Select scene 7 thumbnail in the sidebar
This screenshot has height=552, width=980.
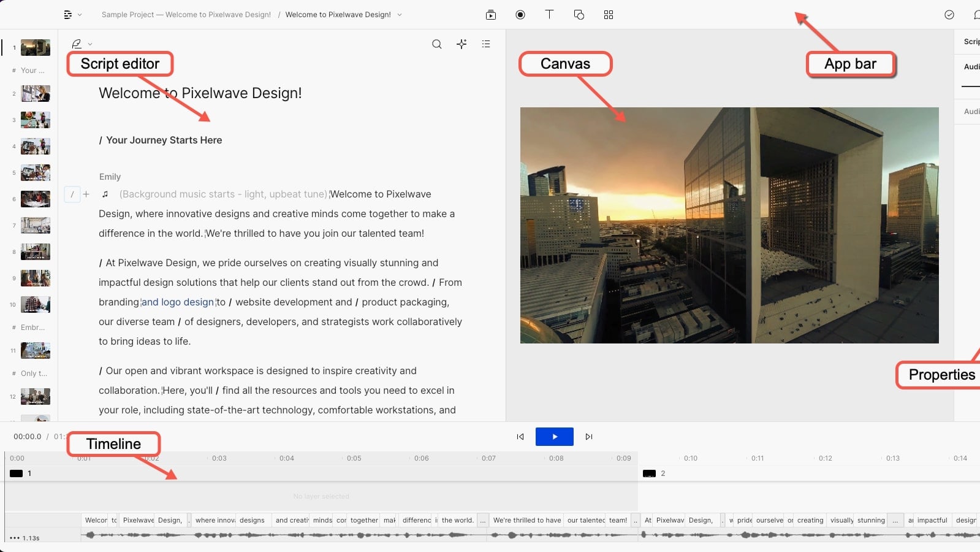[36, 225]
